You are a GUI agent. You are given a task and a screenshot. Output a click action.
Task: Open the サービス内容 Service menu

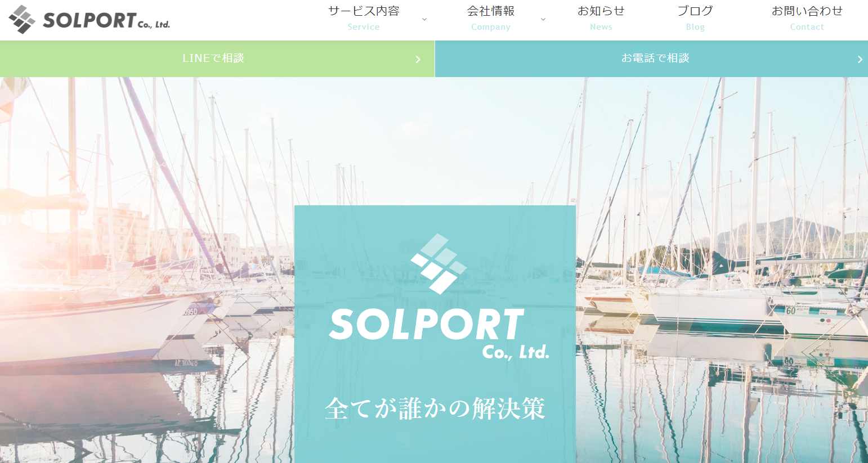[x=364, y=19]
